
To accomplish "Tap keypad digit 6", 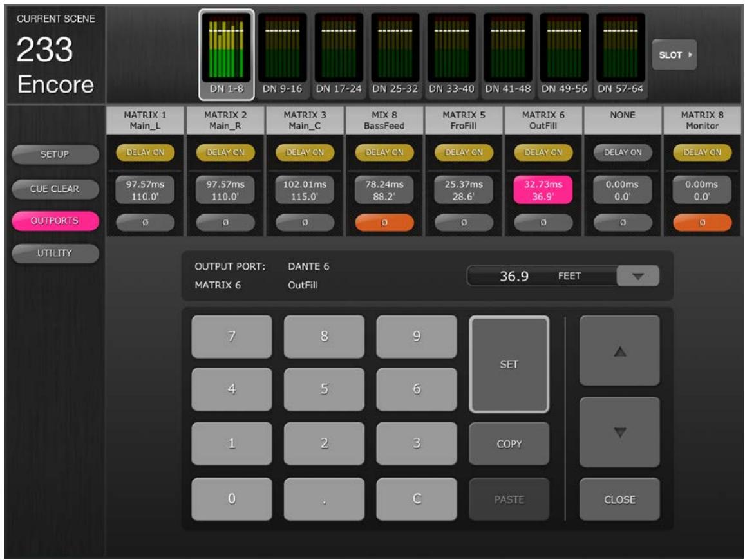I will pyautogui.click(x=417, y=389).
